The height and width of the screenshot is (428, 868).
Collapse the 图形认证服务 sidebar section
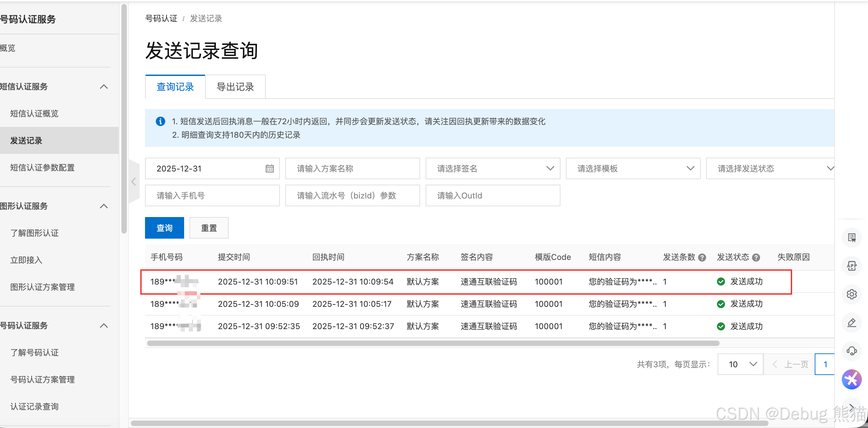click(x=104, y=206)
